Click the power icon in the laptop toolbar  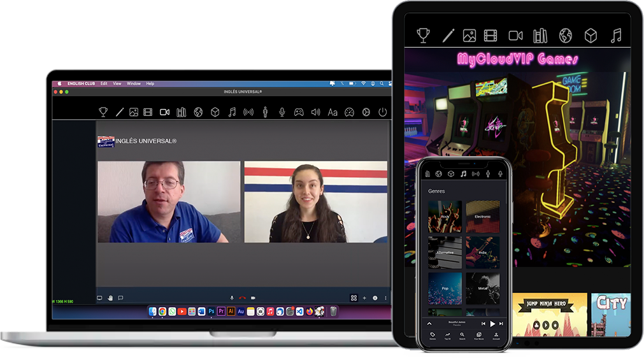[382, 112]
